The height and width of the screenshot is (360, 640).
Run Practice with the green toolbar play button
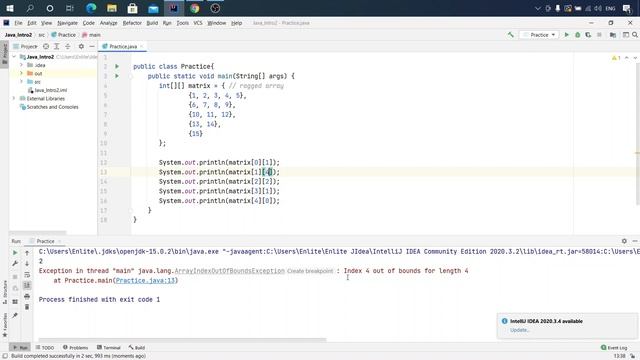pos(567,35)
